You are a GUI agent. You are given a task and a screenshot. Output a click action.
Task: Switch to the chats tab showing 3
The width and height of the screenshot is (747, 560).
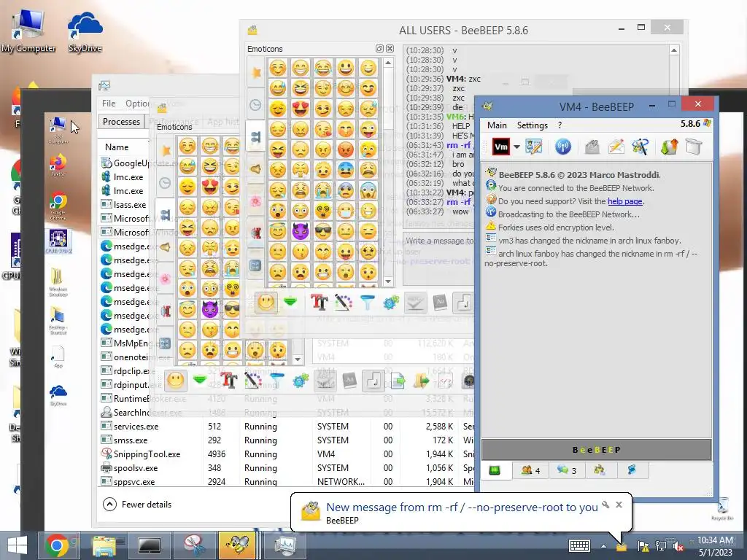[x=566, y=470]
